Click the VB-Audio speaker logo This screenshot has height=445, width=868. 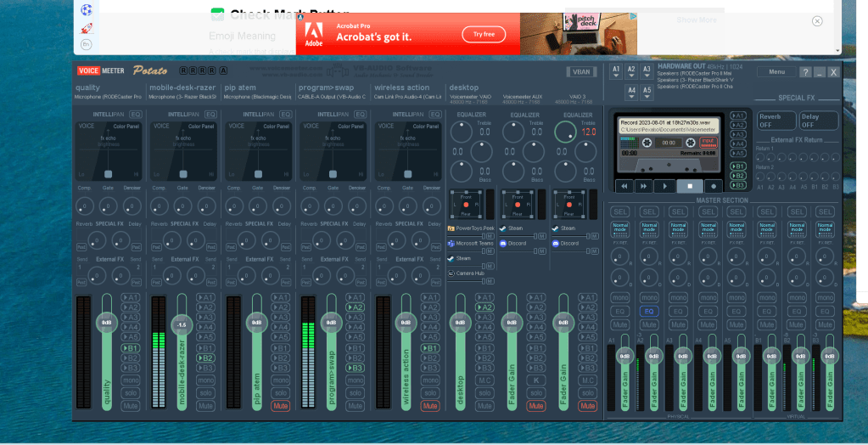coord(337,71)
